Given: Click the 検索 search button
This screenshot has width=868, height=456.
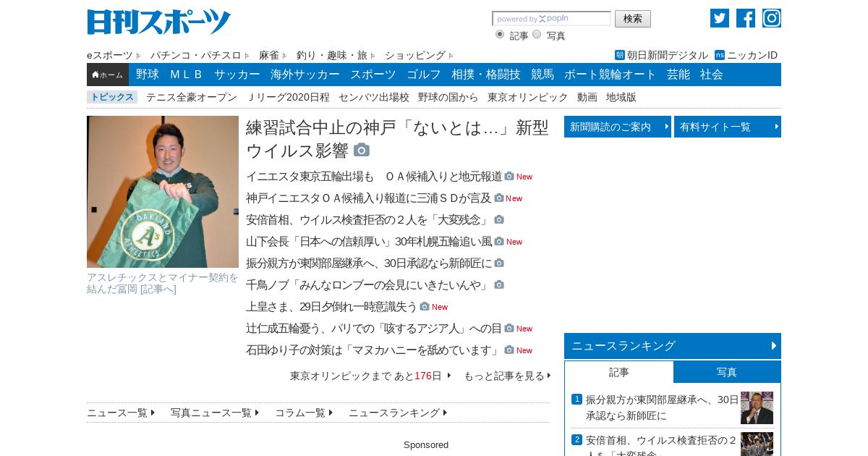Looking at the screenshot, I should (633, 19).
